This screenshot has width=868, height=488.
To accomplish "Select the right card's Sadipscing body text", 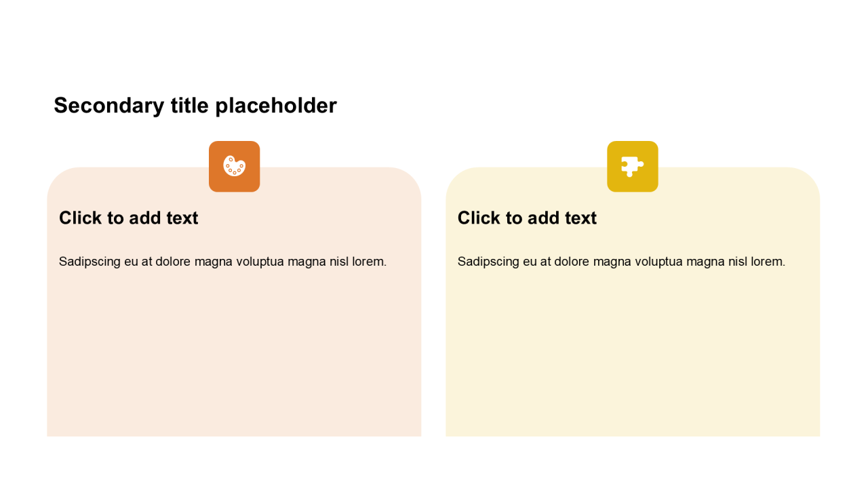I will [x=621, y=262].
